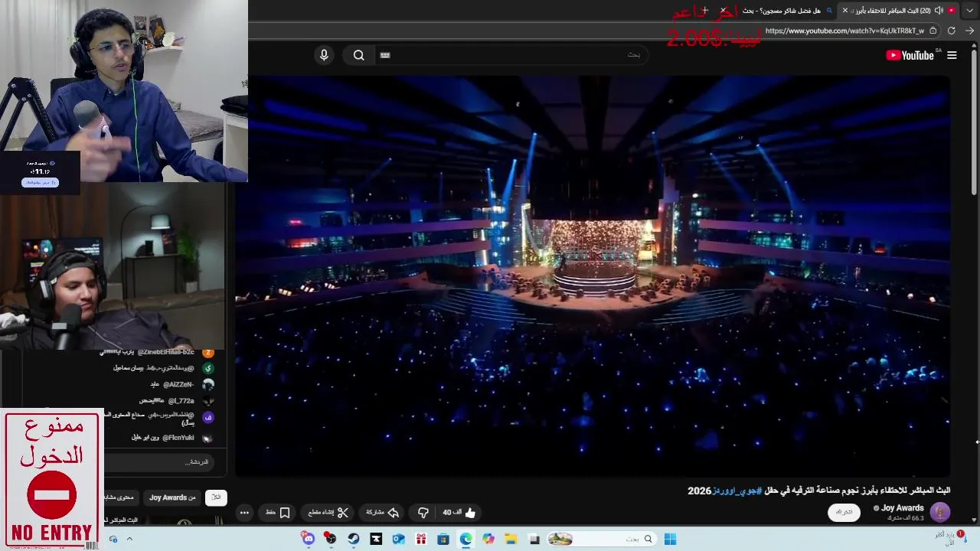Open the red gift app in taskbar

[x=420, y=539]
